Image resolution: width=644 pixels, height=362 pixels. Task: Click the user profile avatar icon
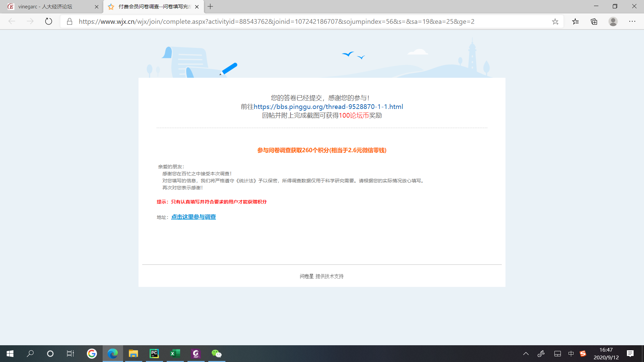coord(613,21)
